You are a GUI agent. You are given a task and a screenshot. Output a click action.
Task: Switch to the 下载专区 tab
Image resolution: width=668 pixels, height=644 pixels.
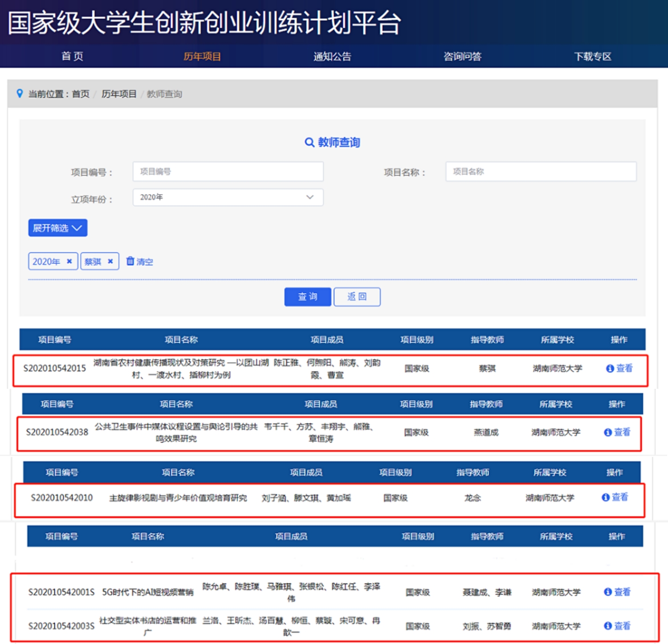pos(592,57)
